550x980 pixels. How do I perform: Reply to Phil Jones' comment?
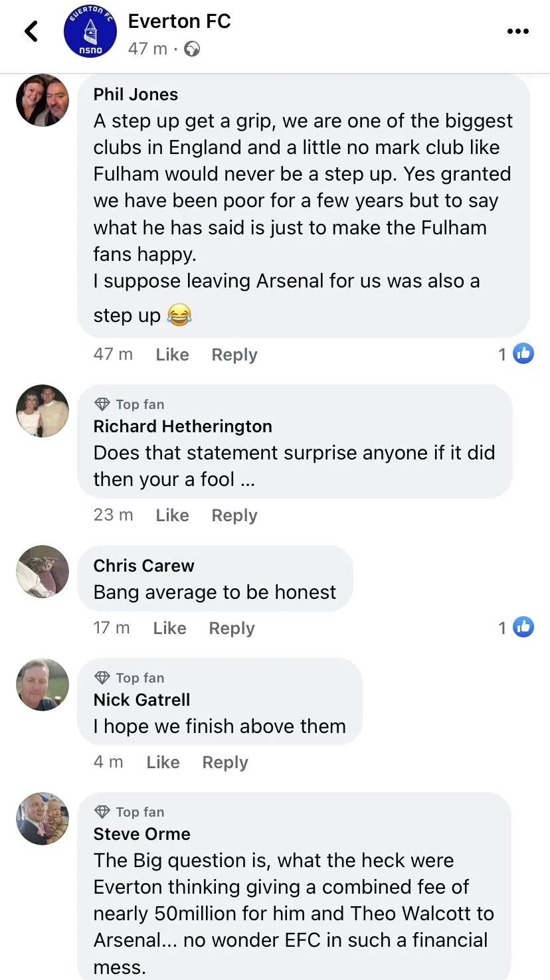pyautogui.click(x=234, y=355)
